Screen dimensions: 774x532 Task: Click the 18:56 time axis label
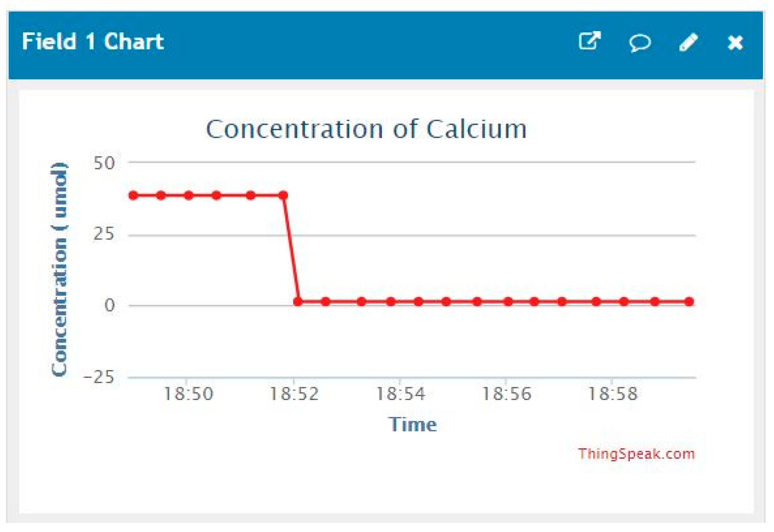pos(506,394)
